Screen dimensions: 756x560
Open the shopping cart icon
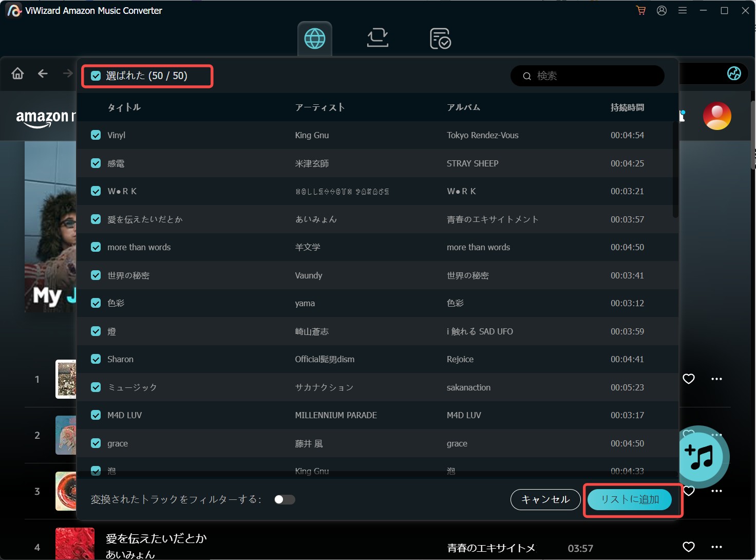point(640,10)
